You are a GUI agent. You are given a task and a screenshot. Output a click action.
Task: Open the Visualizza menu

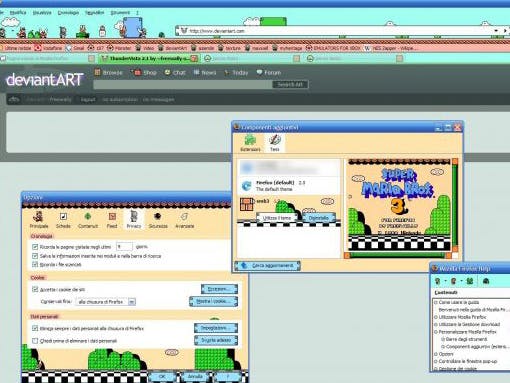click(x=42, y=12)
